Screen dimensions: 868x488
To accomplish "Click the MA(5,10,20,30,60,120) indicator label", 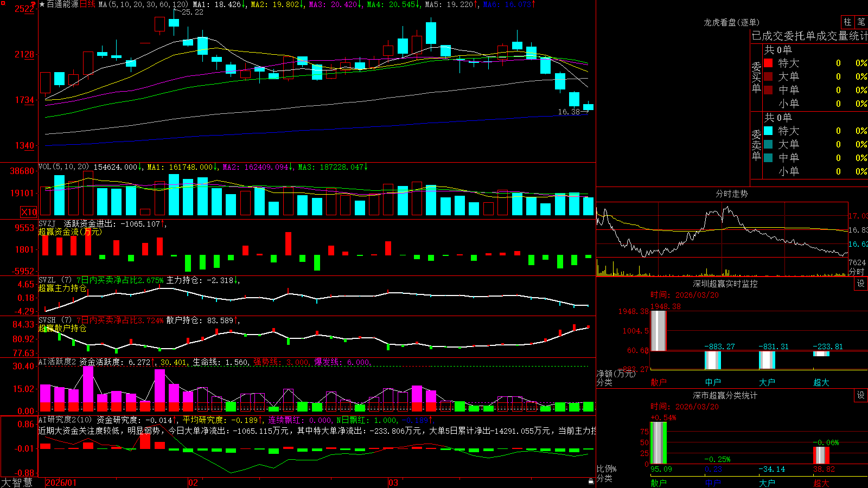I will click(x=143, y=4).
